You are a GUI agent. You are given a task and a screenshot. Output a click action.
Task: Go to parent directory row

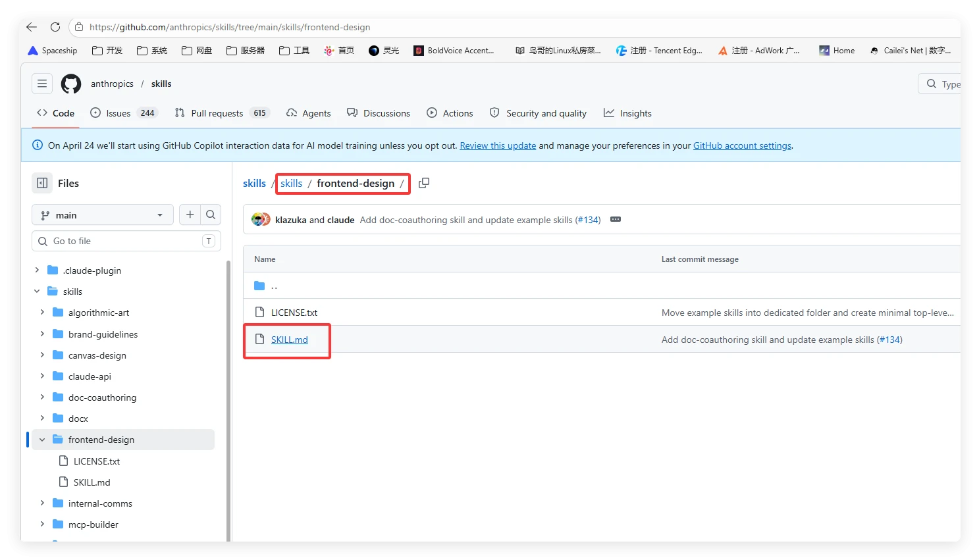click(602, 286)
